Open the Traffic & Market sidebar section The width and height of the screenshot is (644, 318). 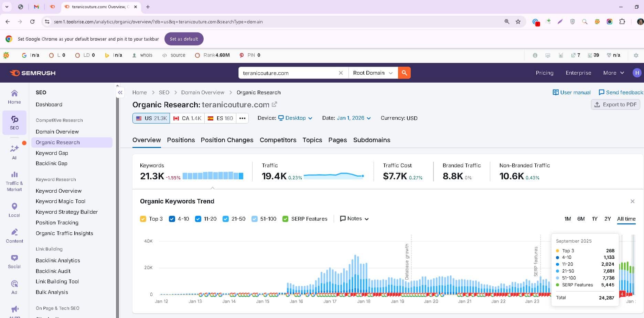(14, 181)
